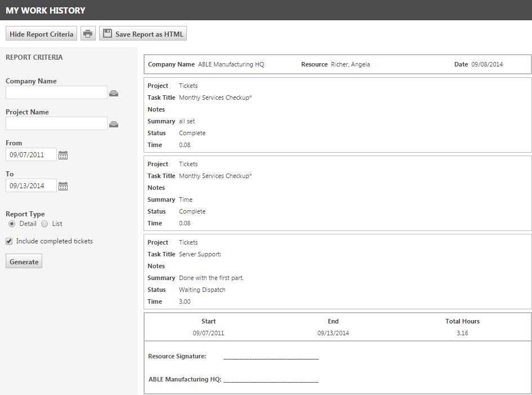This screenshot has width=532, height=395.
Task: Open Company Name lookup selector icon
Action: [x=114, y=93]
